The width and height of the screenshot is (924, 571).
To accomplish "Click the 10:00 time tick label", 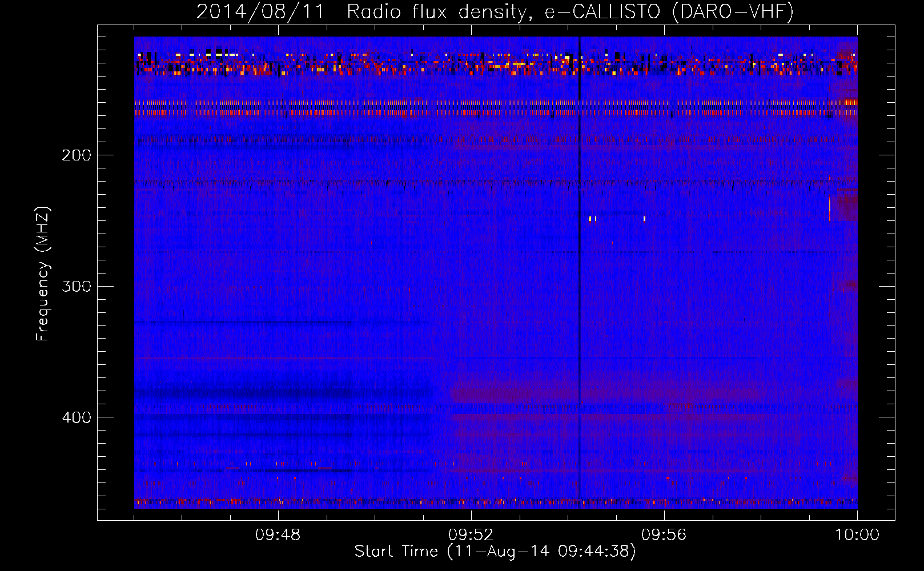I will pos(857,535).
